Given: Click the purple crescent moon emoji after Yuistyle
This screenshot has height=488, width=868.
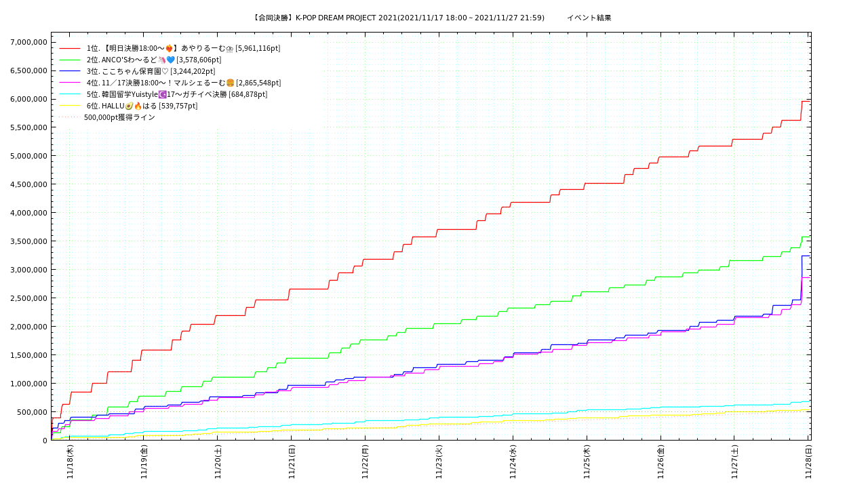Looking at the screenshot, I should click(x=162, y=94).
